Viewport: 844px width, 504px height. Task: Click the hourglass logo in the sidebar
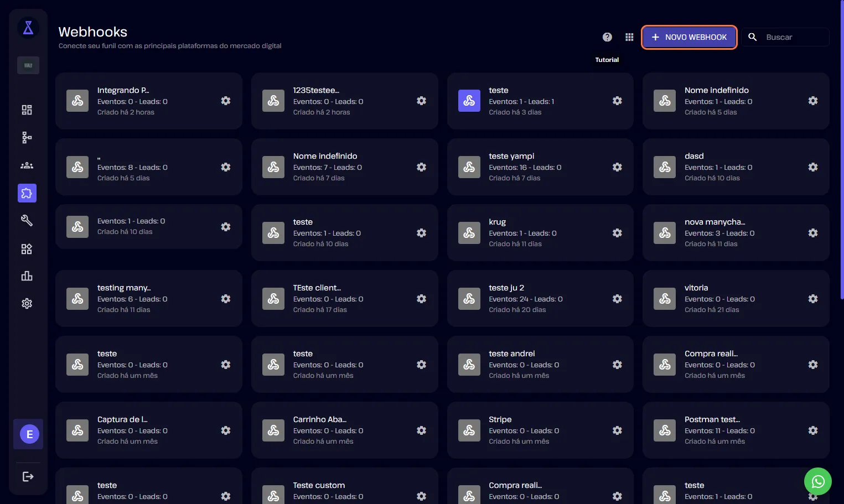pos(28,27)
